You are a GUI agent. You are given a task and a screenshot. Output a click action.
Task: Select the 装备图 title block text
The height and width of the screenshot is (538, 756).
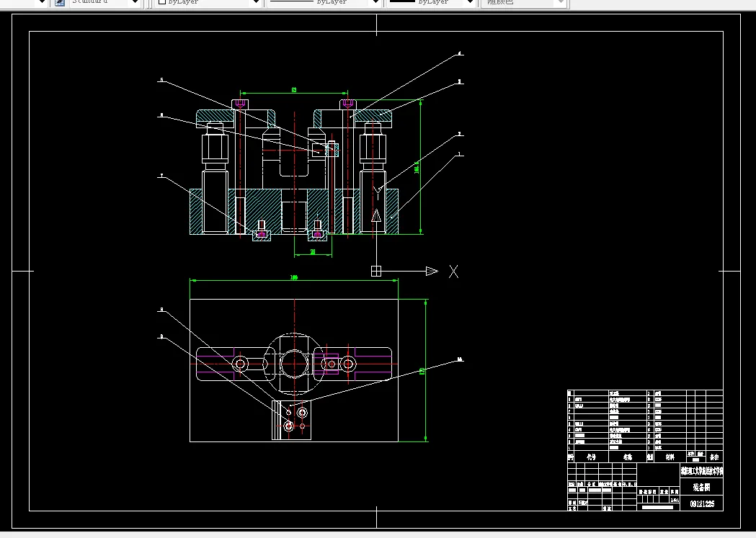tap(701, 488)
